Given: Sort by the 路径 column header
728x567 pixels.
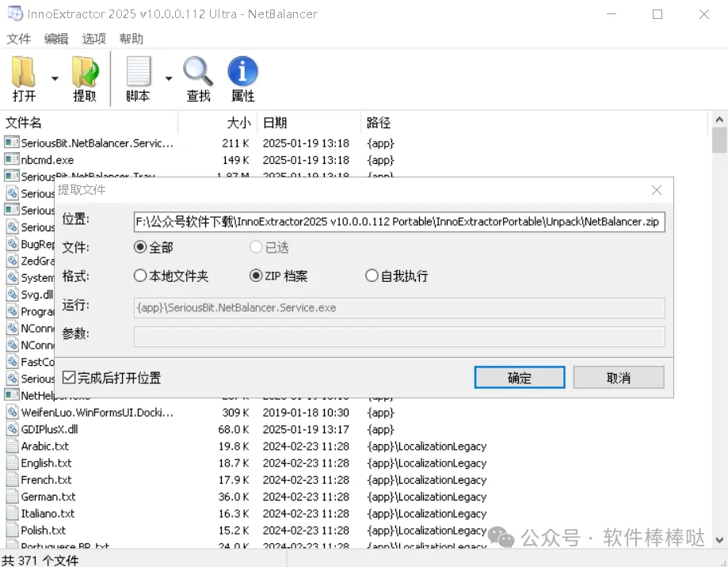Looking at the screenshot, I should (x=534, y=123).
